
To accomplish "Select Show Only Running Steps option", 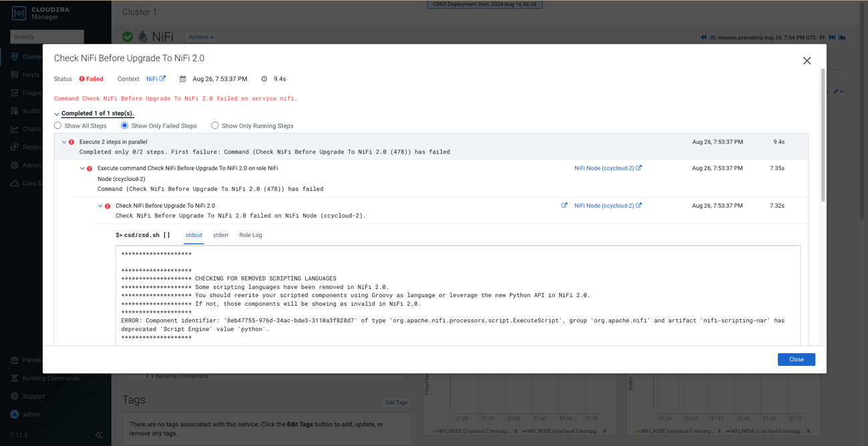I will pos(215,126).
